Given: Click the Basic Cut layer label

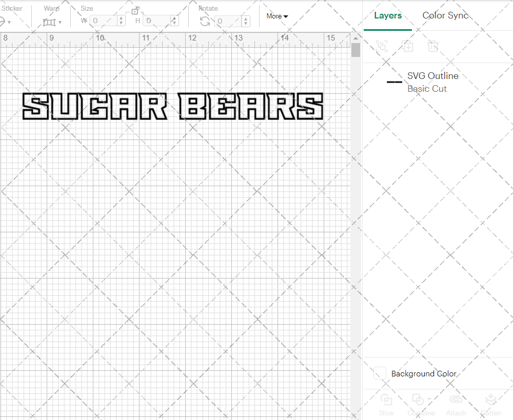Looking at the screenshot, I should tap(427, 88).
